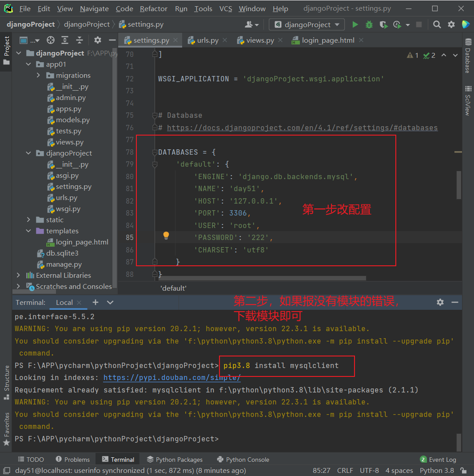
Task: Click the Profile run icon
Action: [397, 24]
